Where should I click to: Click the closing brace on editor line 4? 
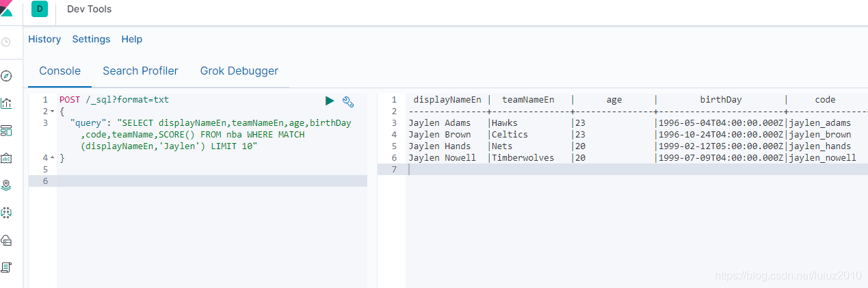point(62,158)
